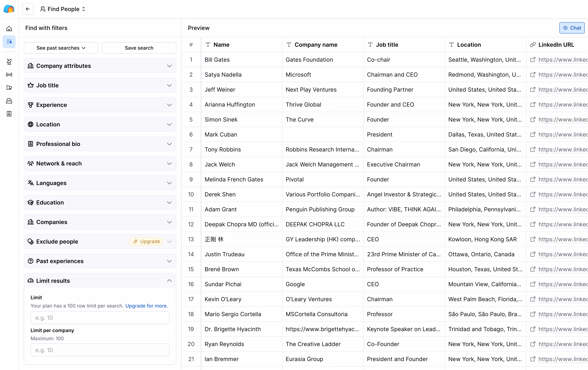The height and width of the screenshot is (370, 588).
Task: Open Jeff Weiner LinkedIn external link icon
Action: coord(533,89)
